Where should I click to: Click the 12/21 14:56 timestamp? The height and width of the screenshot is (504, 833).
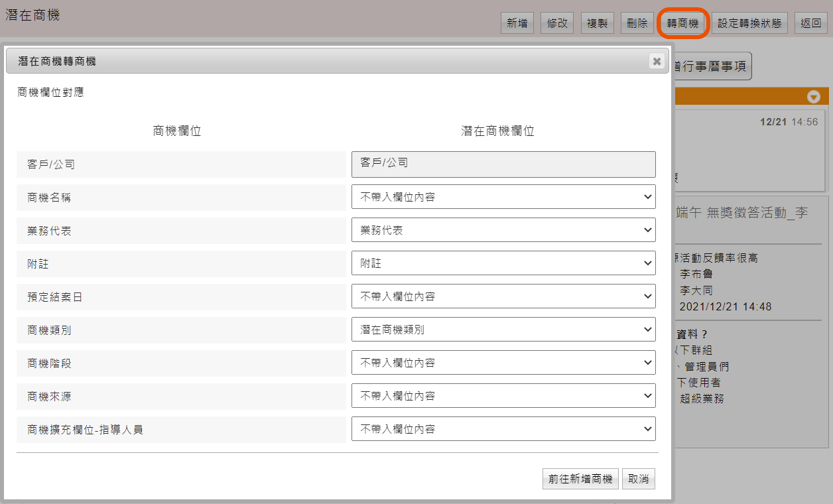click(x=789, y=122)
